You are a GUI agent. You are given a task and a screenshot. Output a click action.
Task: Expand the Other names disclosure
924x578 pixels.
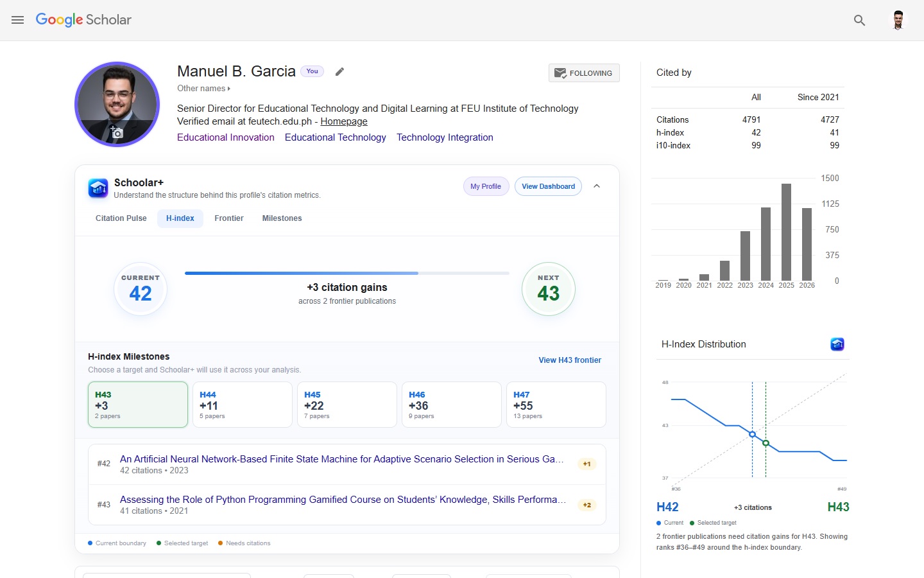203,89
